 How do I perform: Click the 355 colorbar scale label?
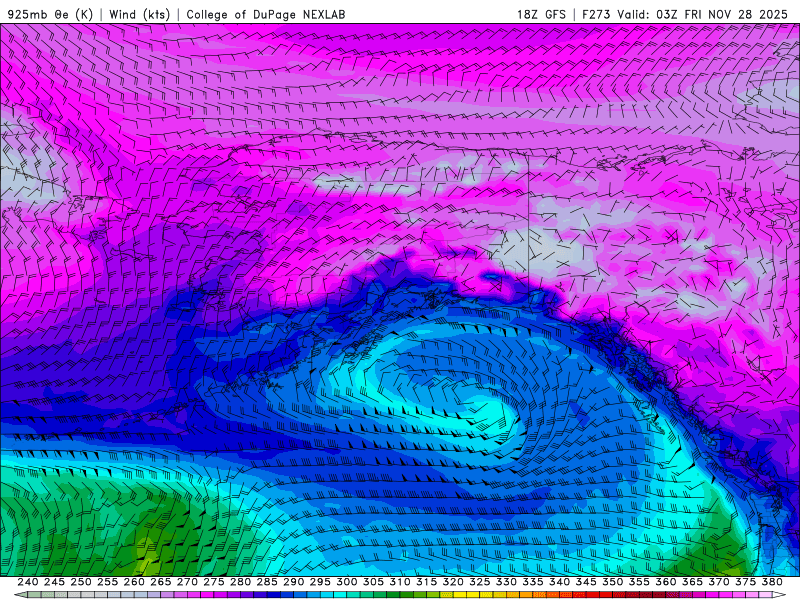pos(639,582)
